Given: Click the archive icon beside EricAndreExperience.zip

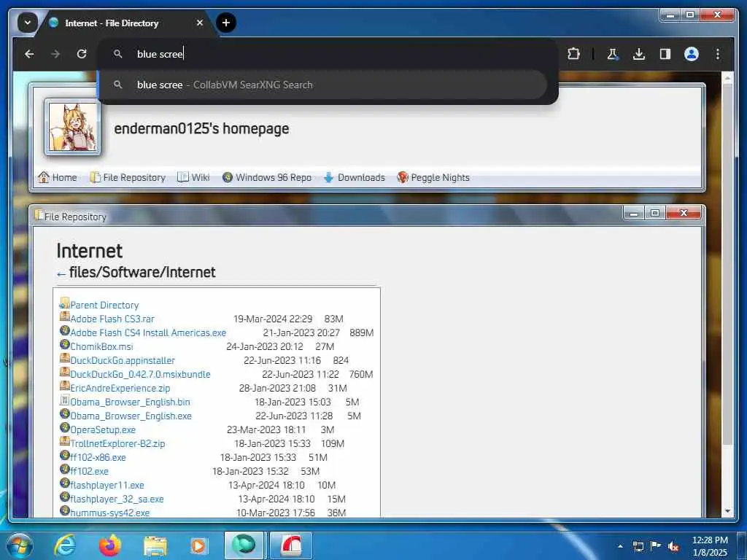Looking at the screenshot, I should [x=65, y=386].
